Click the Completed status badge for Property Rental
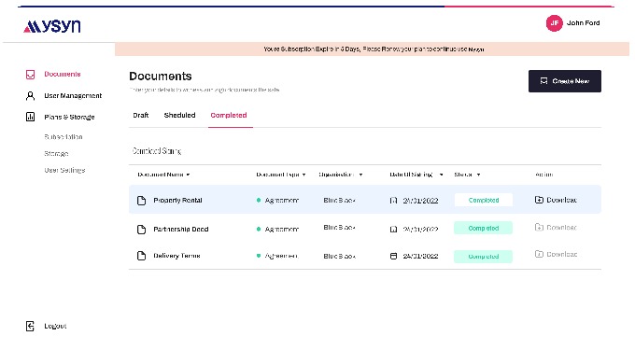Screen dimensions: 635x364 click(483, 200)
